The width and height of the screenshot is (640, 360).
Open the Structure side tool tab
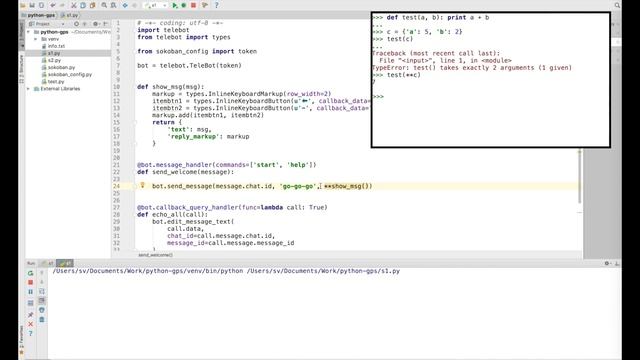(22, 69)
